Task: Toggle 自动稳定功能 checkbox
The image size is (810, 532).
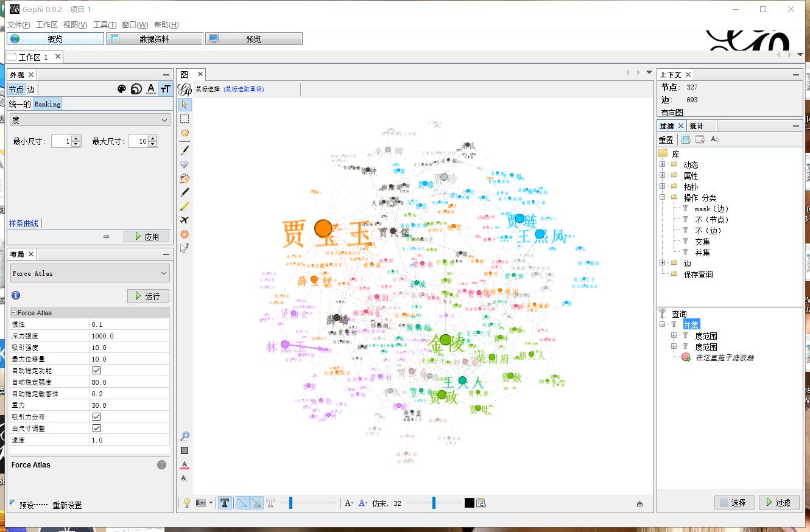Action: pyautogui.click(x=96, y=371)
